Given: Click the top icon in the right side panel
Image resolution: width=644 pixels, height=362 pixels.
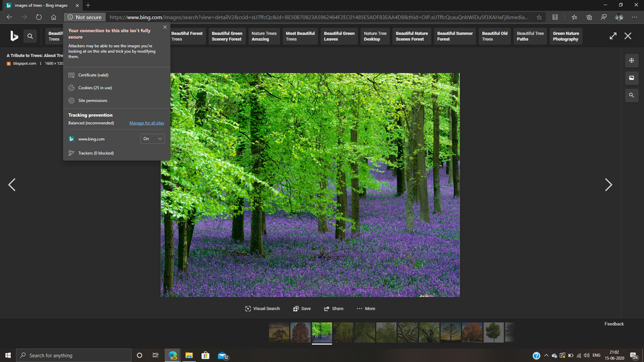Looking at the screenshot, I should tap(632, 61).
